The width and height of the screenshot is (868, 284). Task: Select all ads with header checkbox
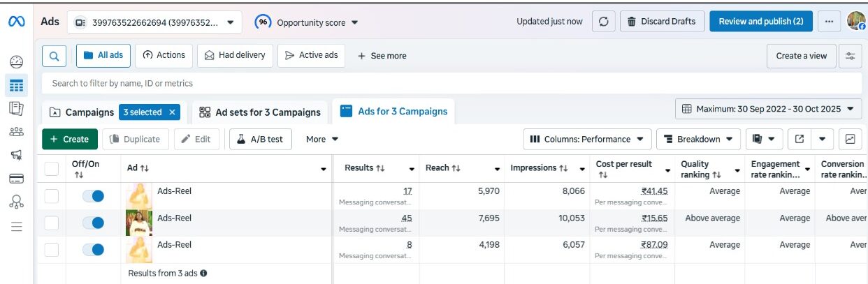point(52,169)
